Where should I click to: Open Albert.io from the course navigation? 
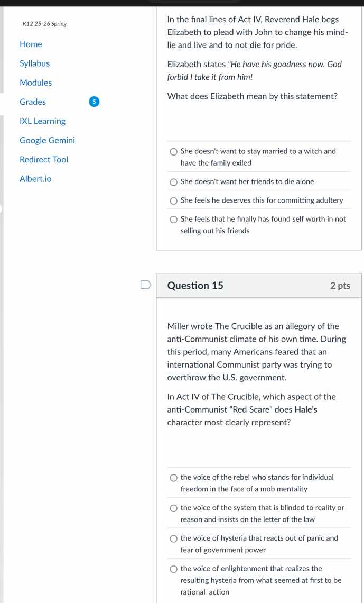pyautogui.click(x=35, y=179)
